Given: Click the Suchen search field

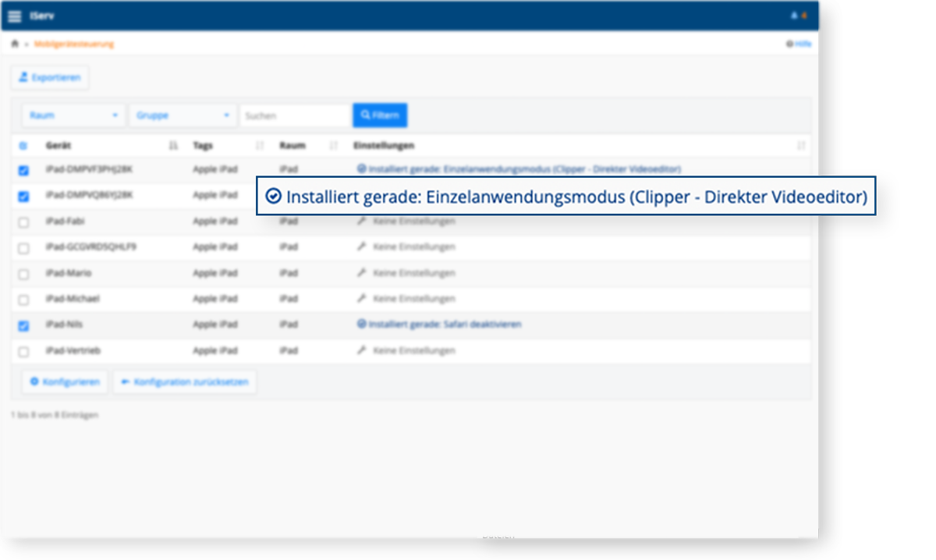Looking at the screenshot, I should pos(295,115).
